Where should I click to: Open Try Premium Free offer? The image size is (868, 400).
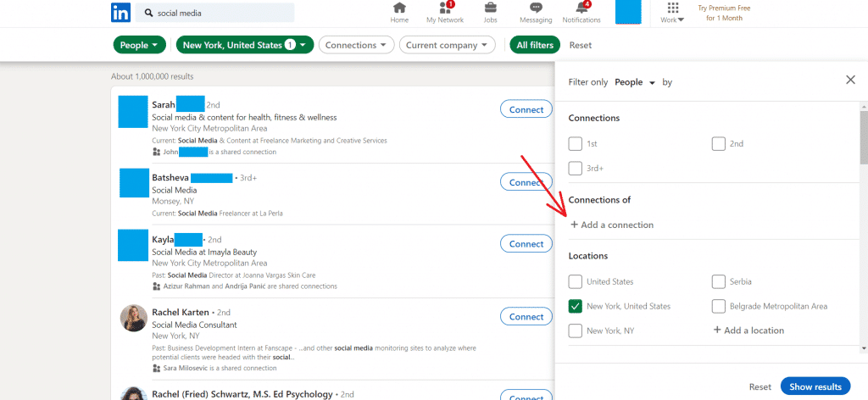[x=725, y=13]
